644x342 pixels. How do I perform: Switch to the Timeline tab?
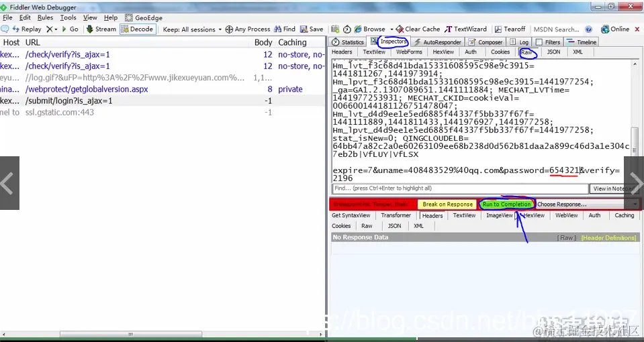pyautogui.click(x=582, y=42)
